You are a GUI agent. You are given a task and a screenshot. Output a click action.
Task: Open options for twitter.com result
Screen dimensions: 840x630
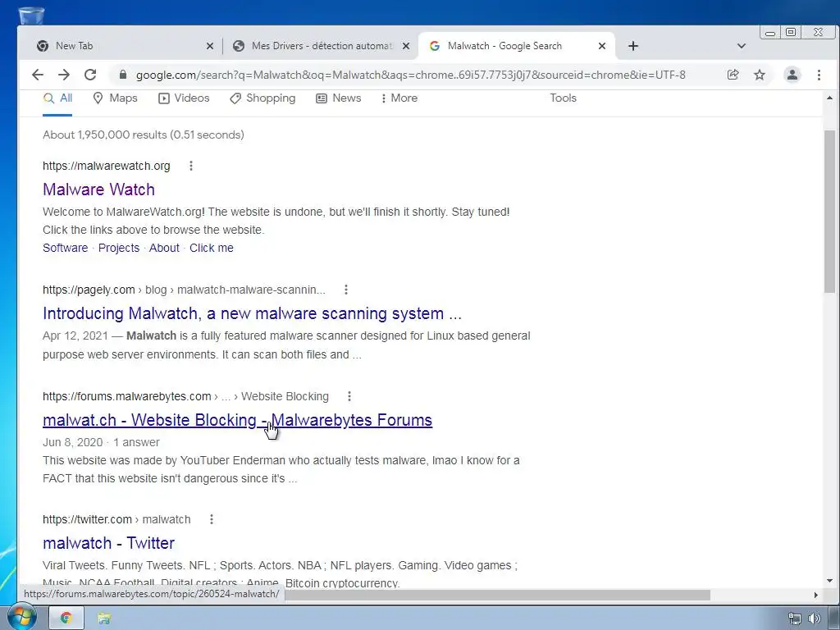[x=212, y=519]
